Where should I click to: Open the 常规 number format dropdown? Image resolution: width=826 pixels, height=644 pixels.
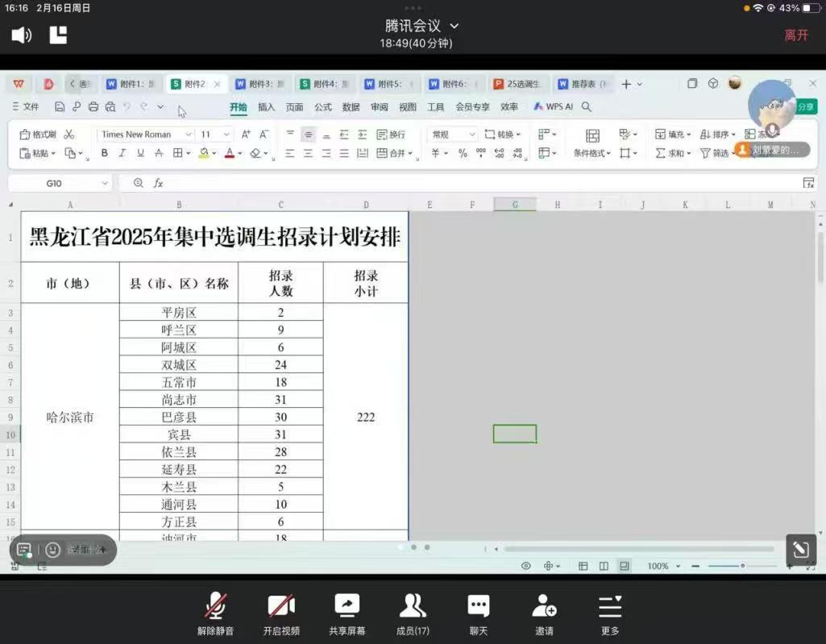click(x=453, y=135)
